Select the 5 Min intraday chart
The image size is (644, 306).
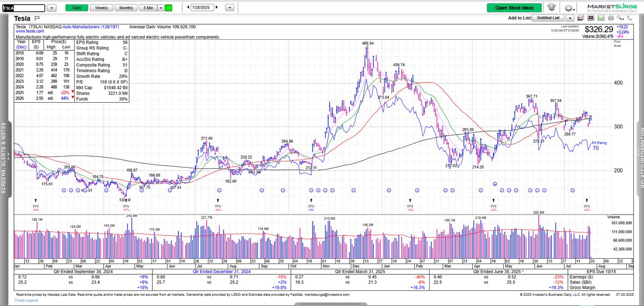tap(149, 8)
